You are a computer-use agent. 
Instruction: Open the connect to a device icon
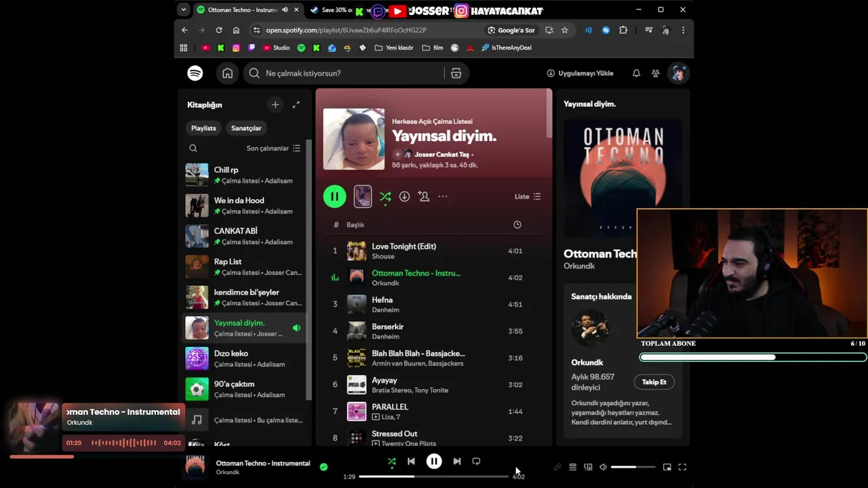point(588,467)
